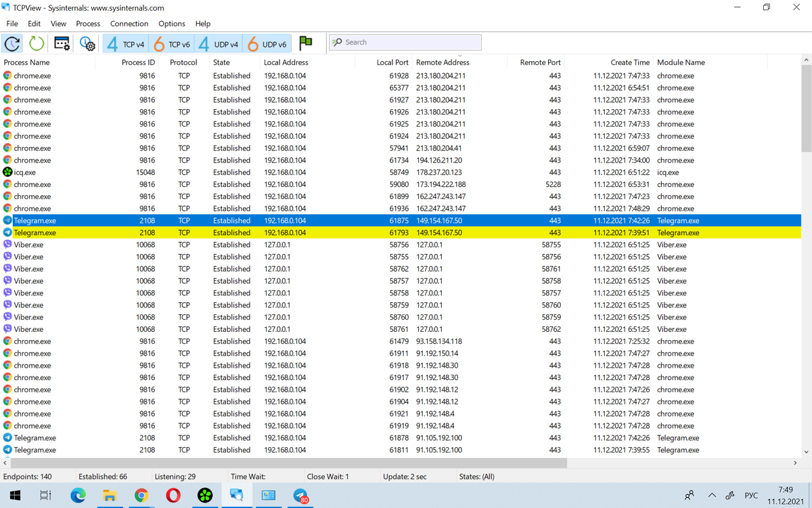Click the Listening: 29 status entry

(x=175, y=477)
